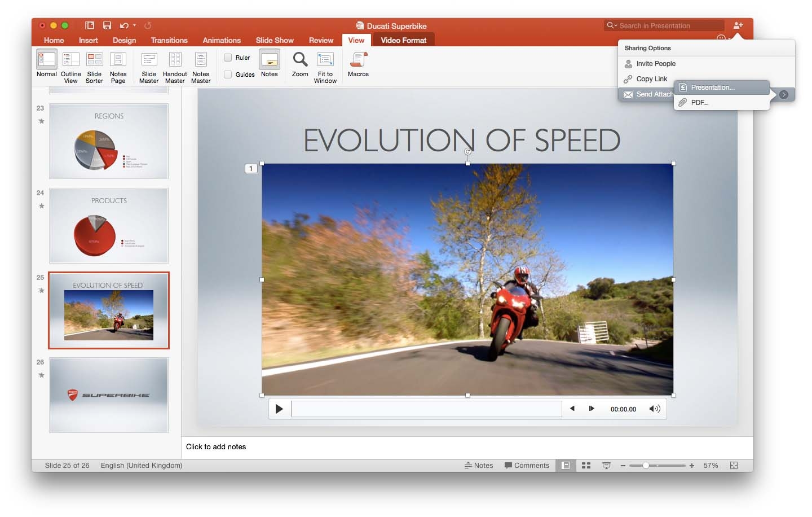Image resolution: width=812 pixels, height=517 pixels.
Task: Click the animation order tag 1
Action: 251,168
